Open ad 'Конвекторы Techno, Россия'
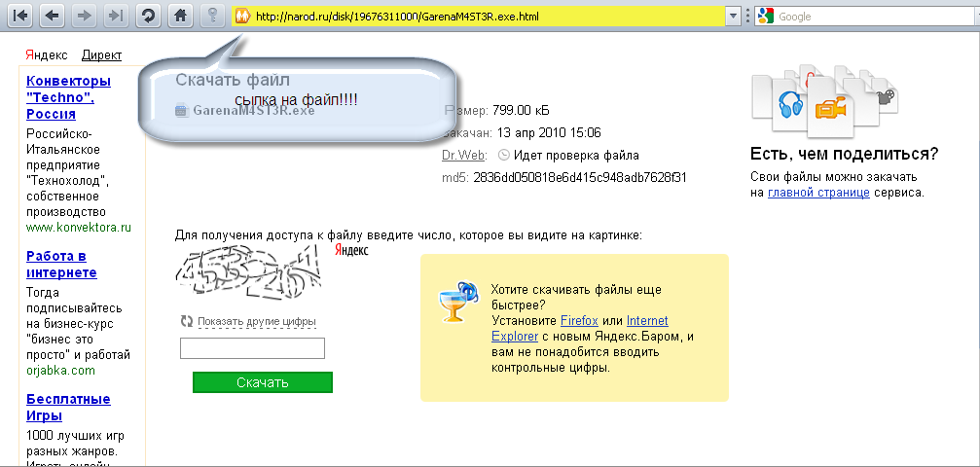 pos(69,97)
